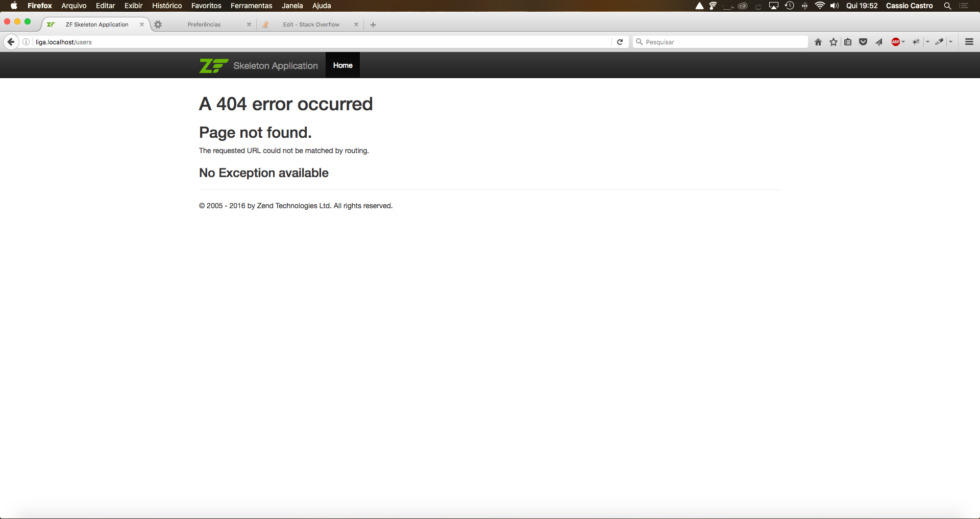Click the Adblock Plus ABP icon

895,42
